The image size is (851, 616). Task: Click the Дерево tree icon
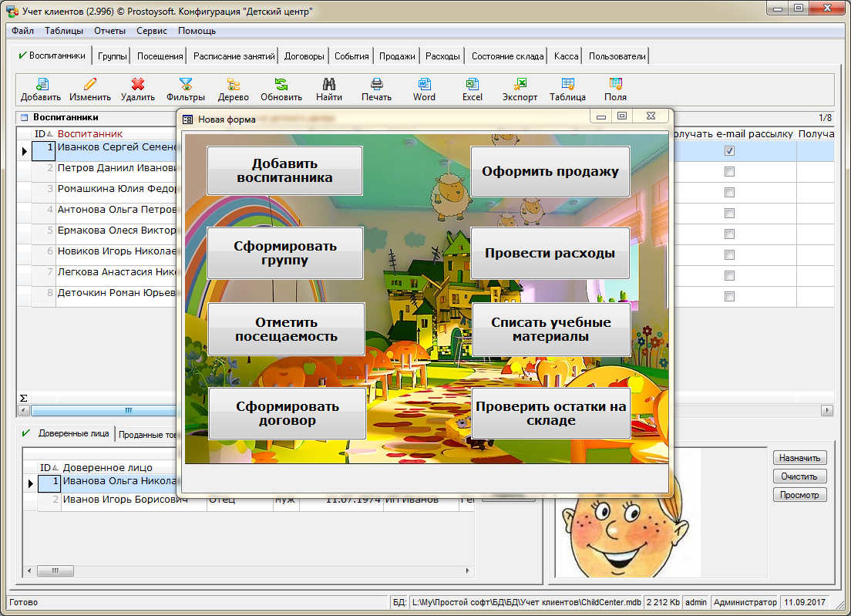(233, 85)
